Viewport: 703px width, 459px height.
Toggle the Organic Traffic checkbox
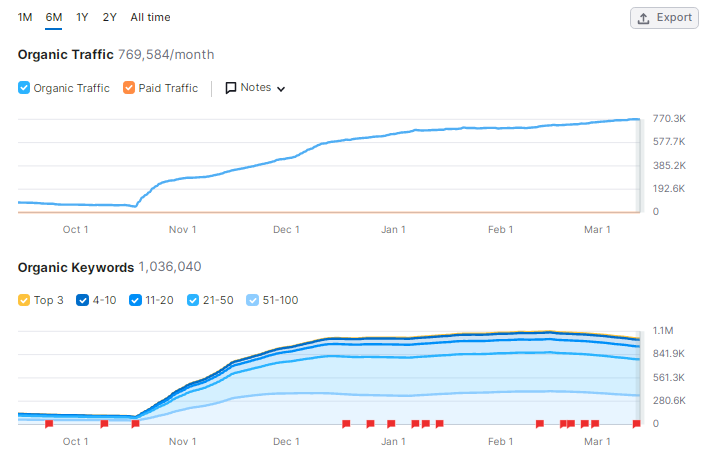[x=24, y=87]
